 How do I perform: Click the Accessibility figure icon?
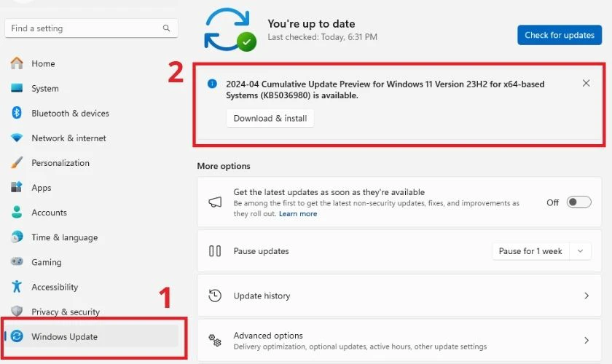coord(17,286)
